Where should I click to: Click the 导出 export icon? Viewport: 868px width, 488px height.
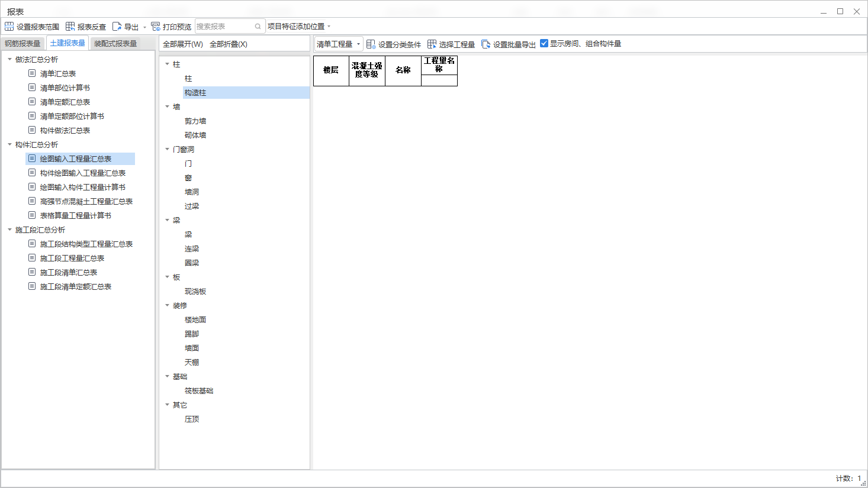coord(117,27)
